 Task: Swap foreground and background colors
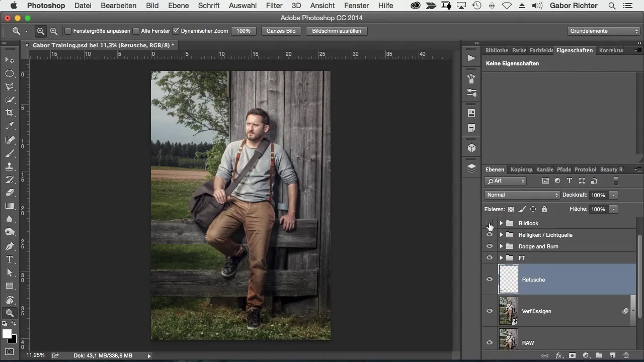click(15, 324)
